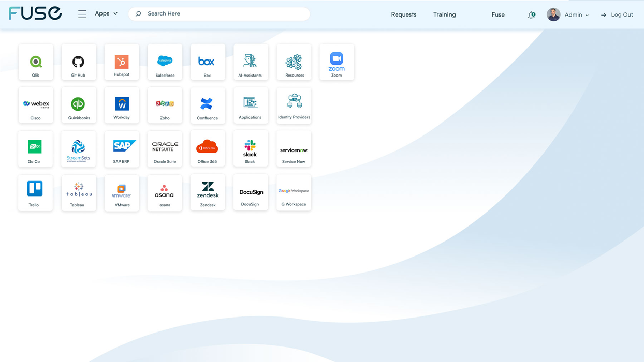Open the Hubspot app tile
644x362 pixels.
click(x=122, y=62)
